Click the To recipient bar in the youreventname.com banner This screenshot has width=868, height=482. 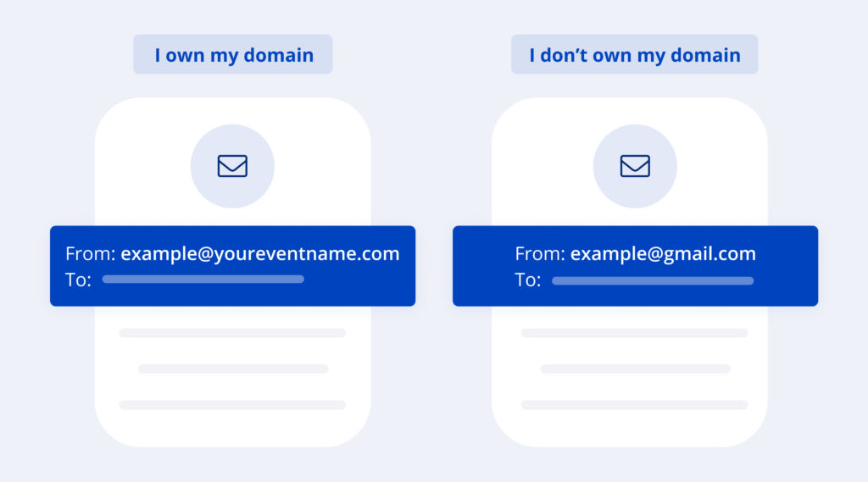(203, 279)
